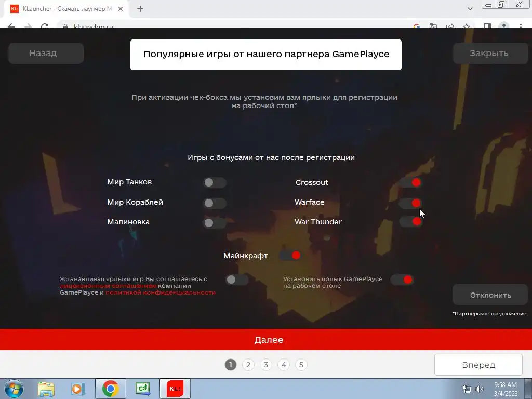
Task: Select the KLauncher browser tab
Action: coord(66,9)
